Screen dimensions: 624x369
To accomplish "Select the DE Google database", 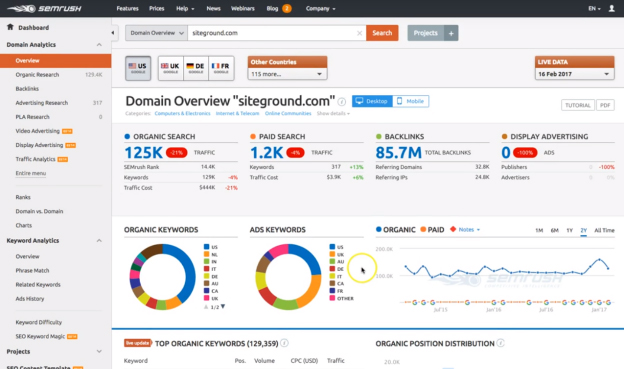I will click(196, 68).
